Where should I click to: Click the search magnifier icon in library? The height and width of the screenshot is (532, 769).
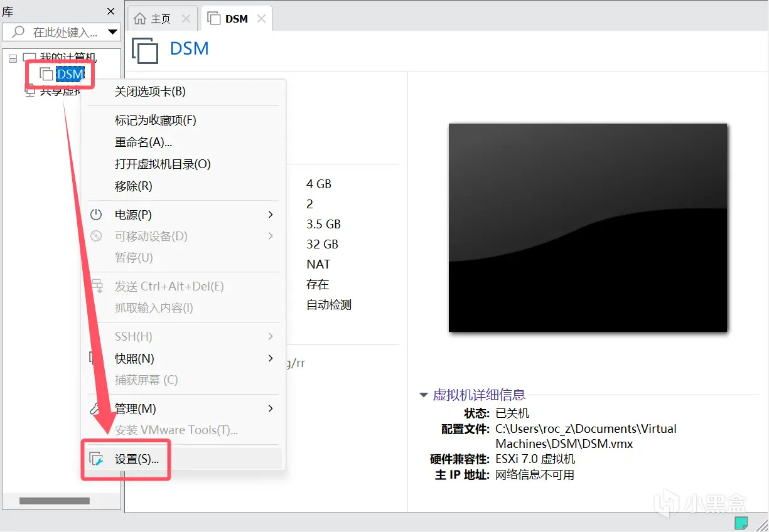[x=19, y=31]
